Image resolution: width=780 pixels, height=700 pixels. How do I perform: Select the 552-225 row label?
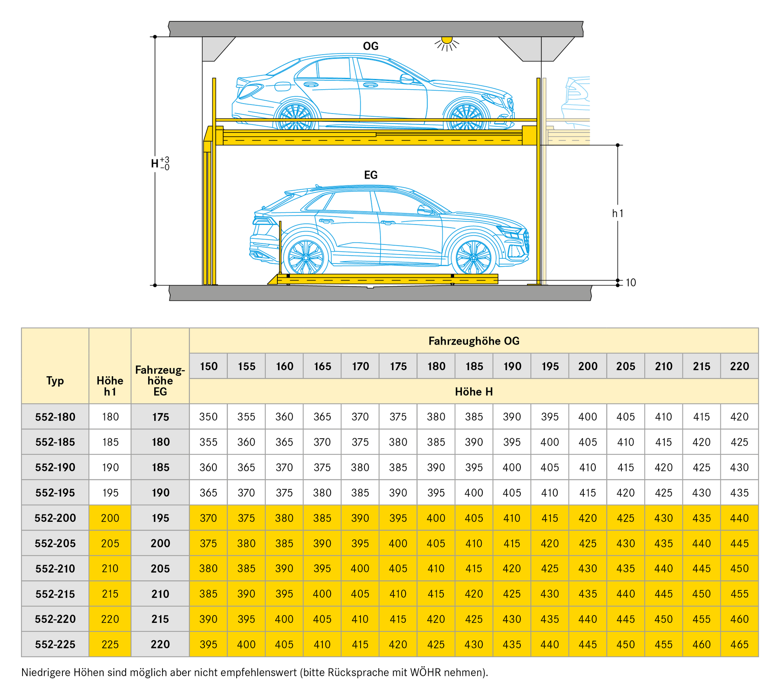[x=55, y=645]
